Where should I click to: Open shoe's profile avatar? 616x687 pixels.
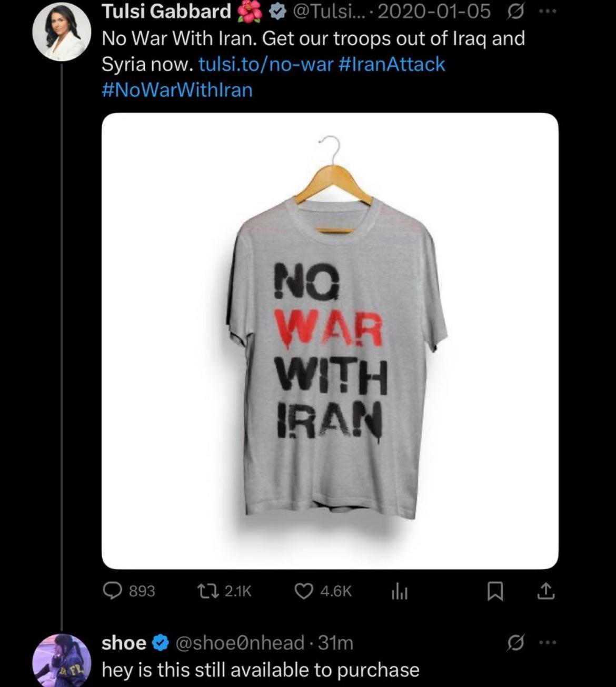pyautogui.click(x=62, y=661)
